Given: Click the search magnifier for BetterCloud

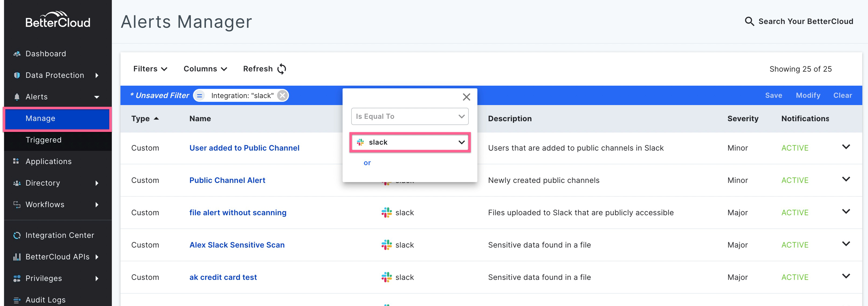Looking at the screenshot, I should point(749,21).
